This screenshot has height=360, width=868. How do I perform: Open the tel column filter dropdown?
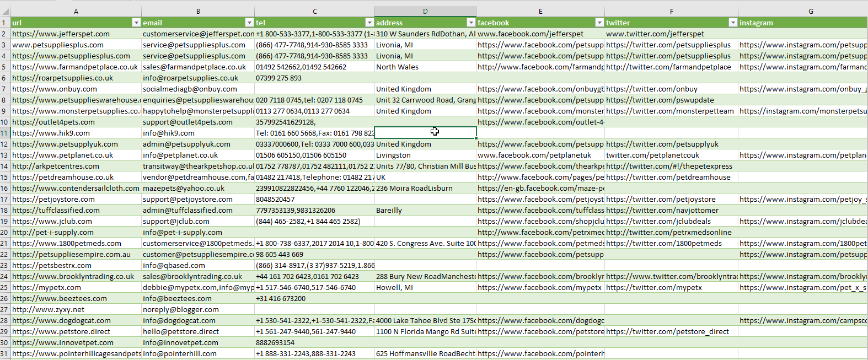(x=369, y=23)
